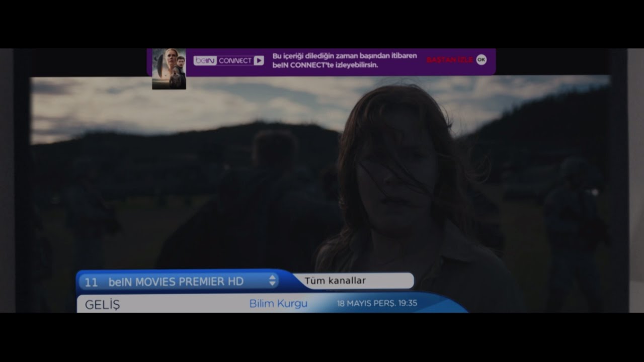Click the beIN CONNECT logo in the banner
The height and width of the screenshot is (362, 644).
tap(228, 60)
